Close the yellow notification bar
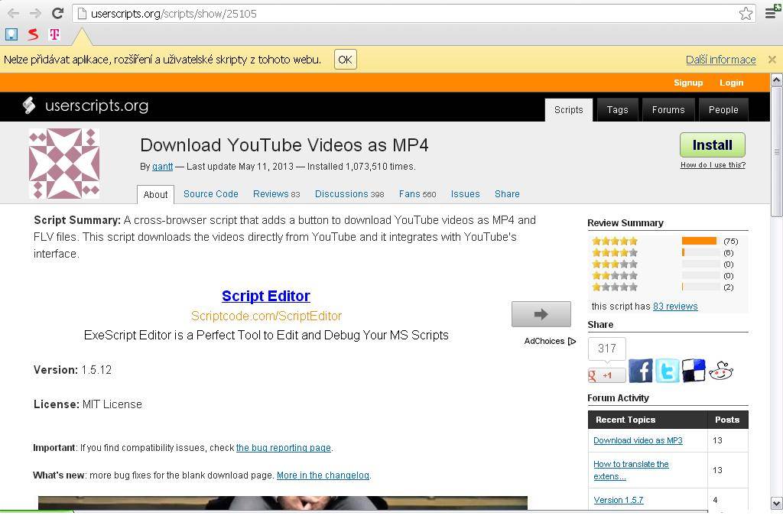783x532 pixels. (x=772, y=60)
